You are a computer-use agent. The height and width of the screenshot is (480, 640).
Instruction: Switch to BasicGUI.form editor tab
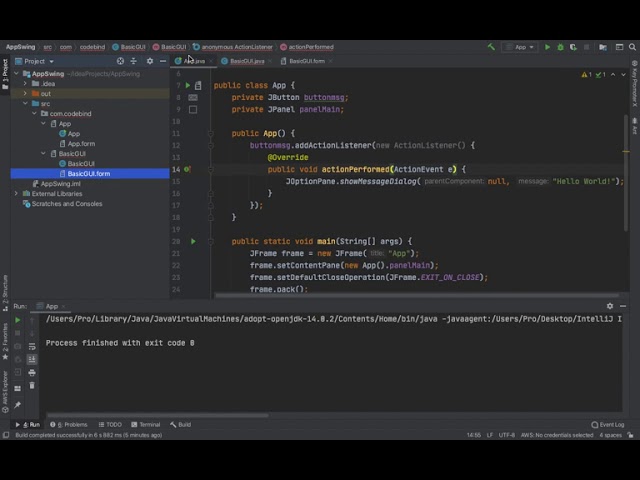(x=307, y=61)
